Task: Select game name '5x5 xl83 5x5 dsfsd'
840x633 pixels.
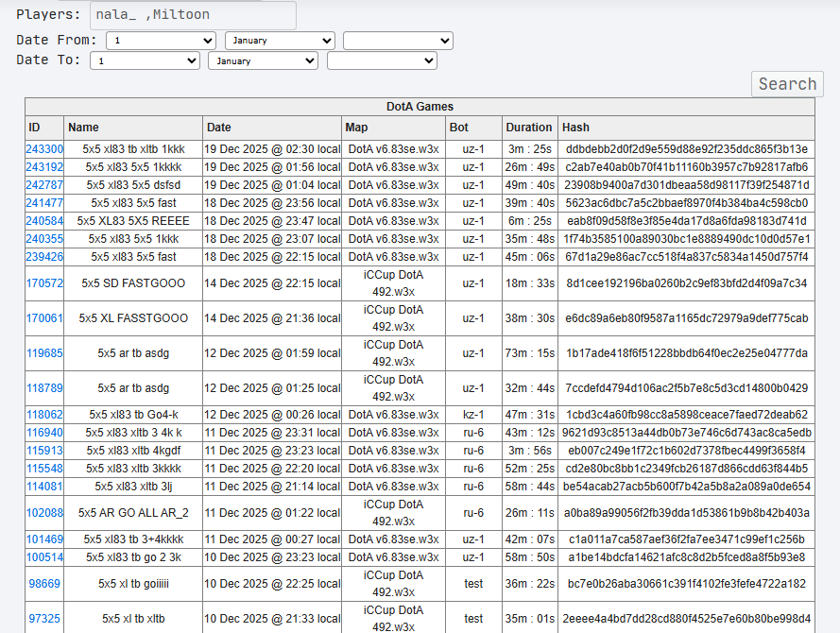Action: point(133,185)
